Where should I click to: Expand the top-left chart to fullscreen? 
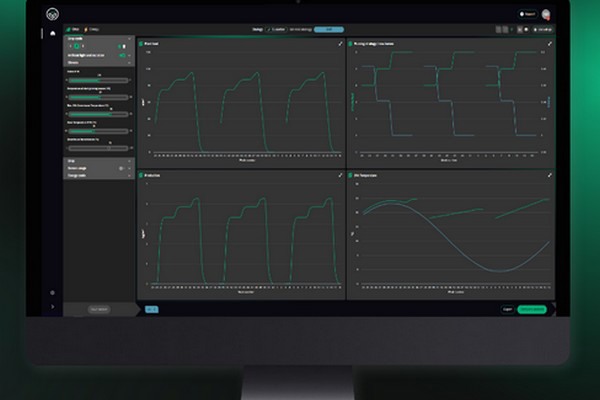coord(341,44)
